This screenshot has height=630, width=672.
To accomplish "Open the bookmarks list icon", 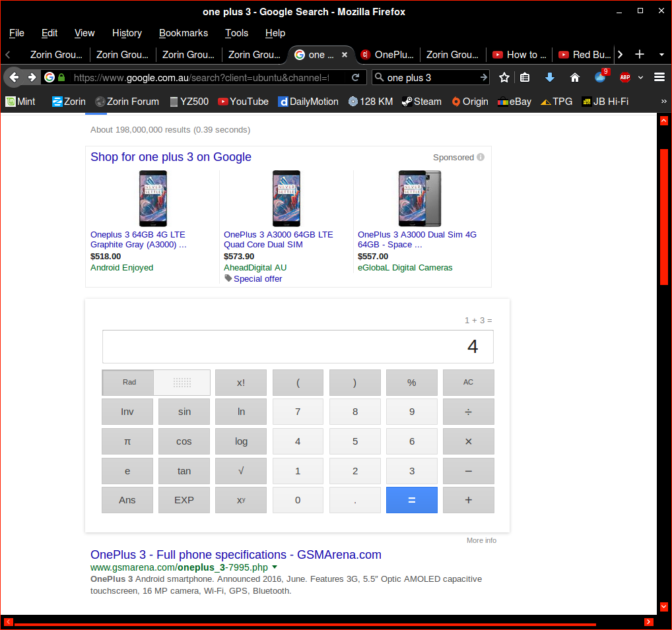I will [x=525, y=78].
